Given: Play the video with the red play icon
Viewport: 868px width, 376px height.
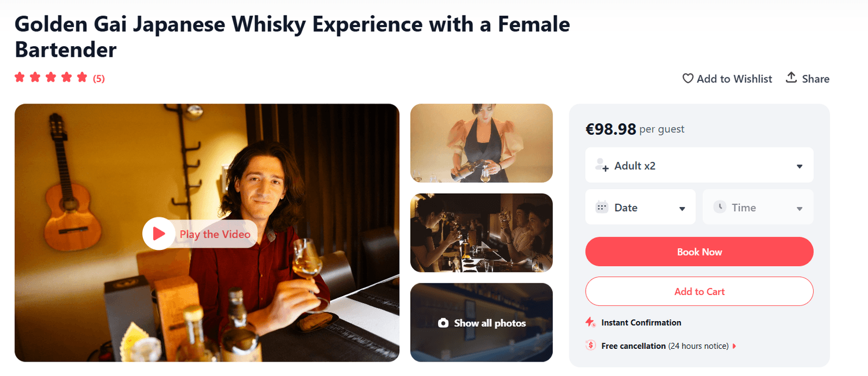Looking at the screenshot, I should (x=159, y=234).
